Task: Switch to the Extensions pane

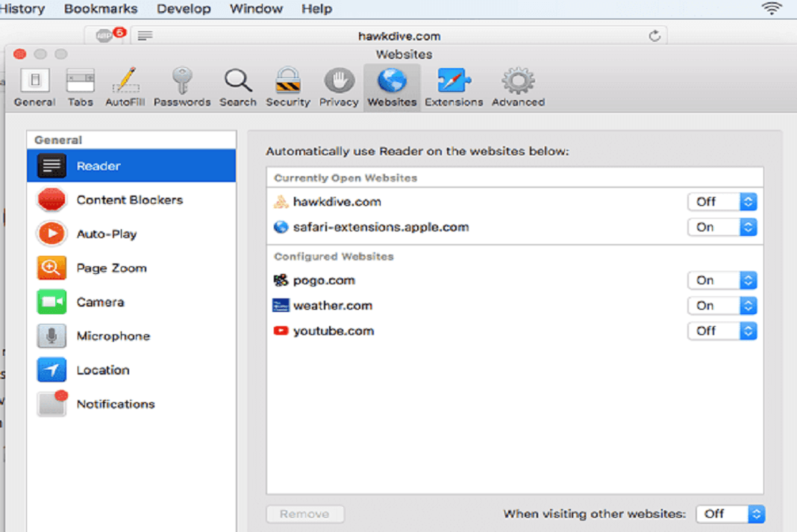Action: click(x=454, y=86)
